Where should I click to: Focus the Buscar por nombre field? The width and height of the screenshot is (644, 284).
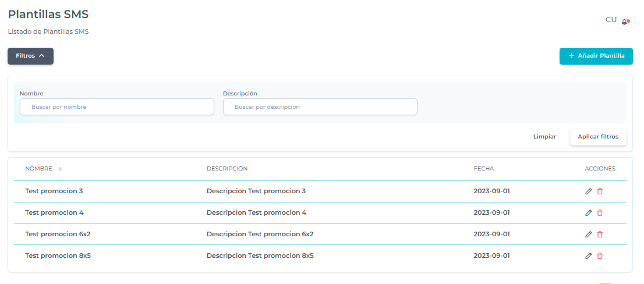117,107
